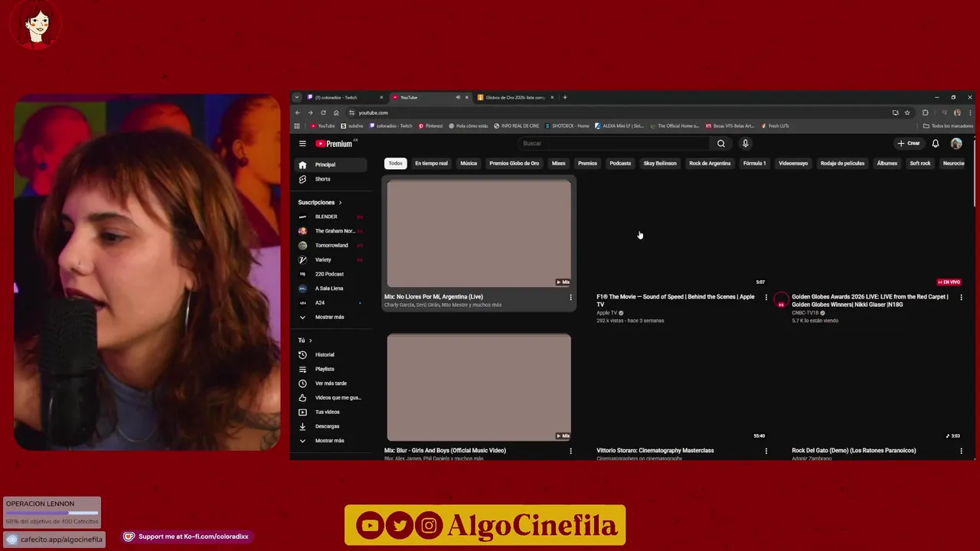Open the Tomorrowland subscription channel
The width and height of the screenshot is (980, 551).
(x=331, y=246)
